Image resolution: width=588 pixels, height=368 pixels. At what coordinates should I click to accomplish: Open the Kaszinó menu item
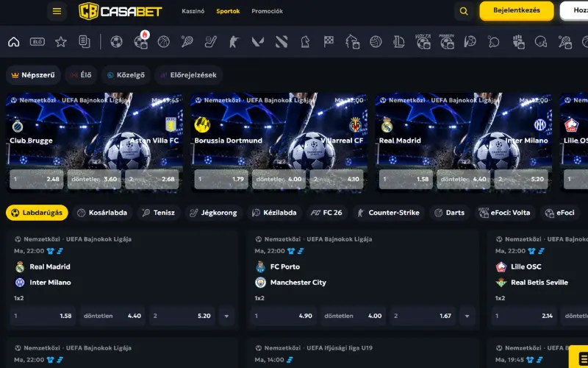coord(193,11)
